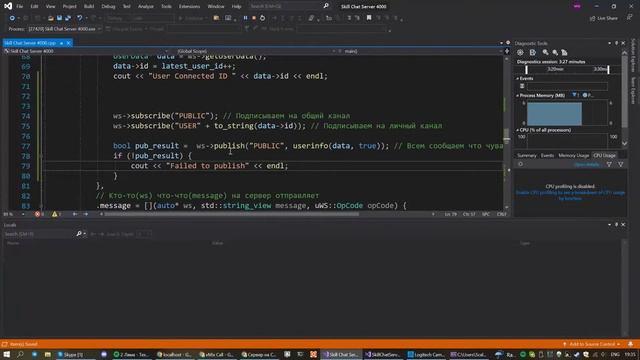
Task: Click the search magnifier icon in title bar
Action: [326, 6]
